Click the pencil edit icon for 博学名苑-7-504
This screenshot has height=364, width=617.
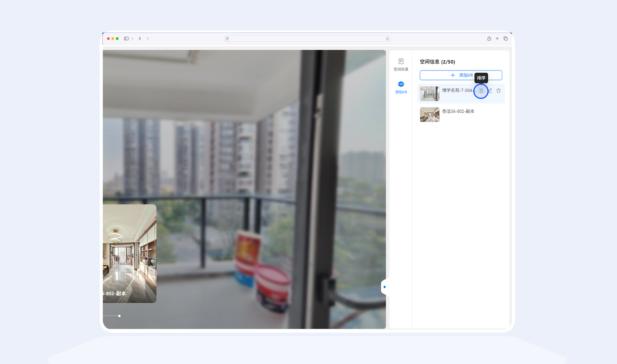[490, 91]
